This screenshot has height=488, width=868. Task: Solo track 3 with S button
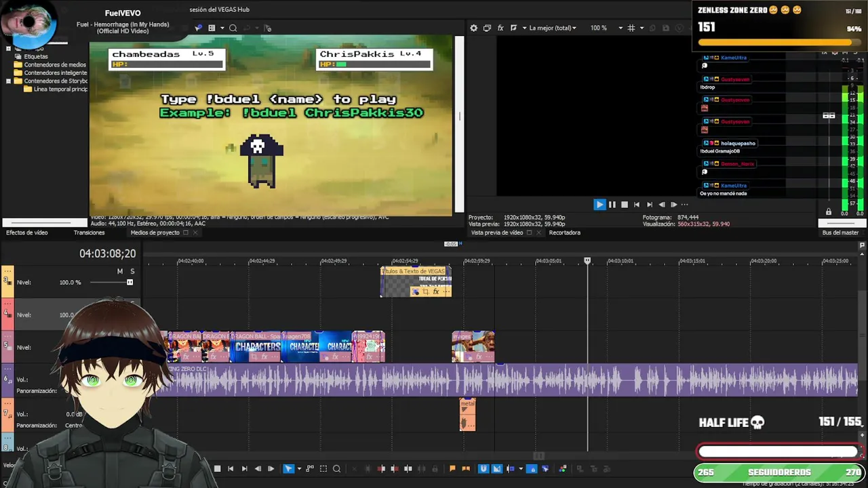tap(132, 271)
